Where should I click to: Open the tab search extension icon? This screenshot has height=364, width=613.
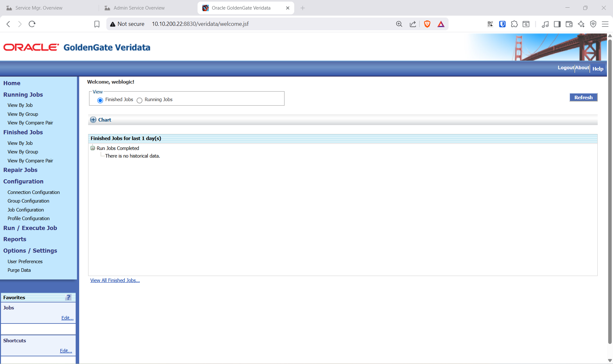tap(526, 24)
